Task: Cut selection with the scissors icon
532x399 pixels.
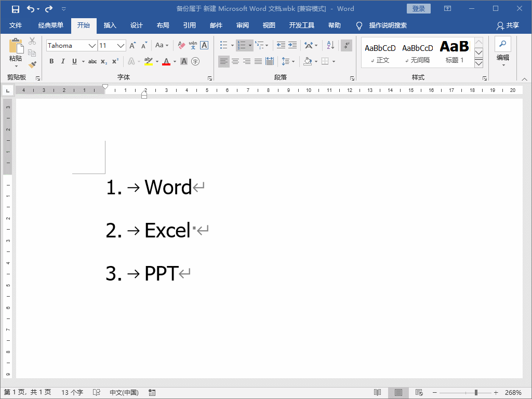Action: coord(32,41)
